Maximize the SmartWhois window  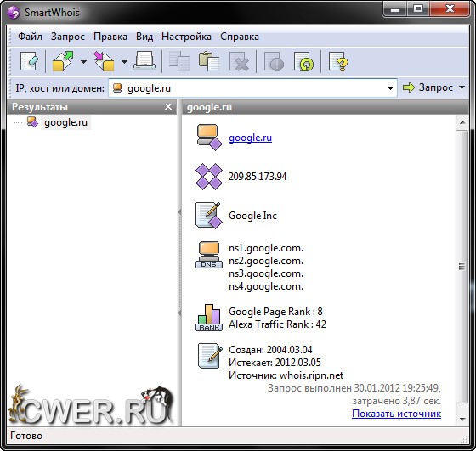[418, 9]
